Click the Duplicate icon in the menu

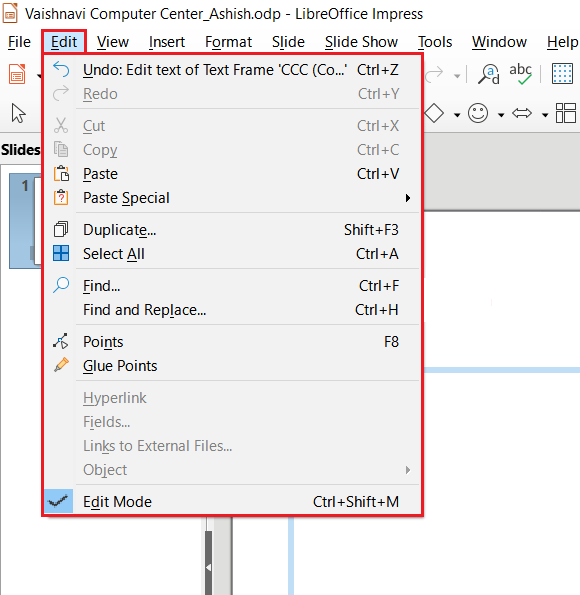(x=61, y=229)
